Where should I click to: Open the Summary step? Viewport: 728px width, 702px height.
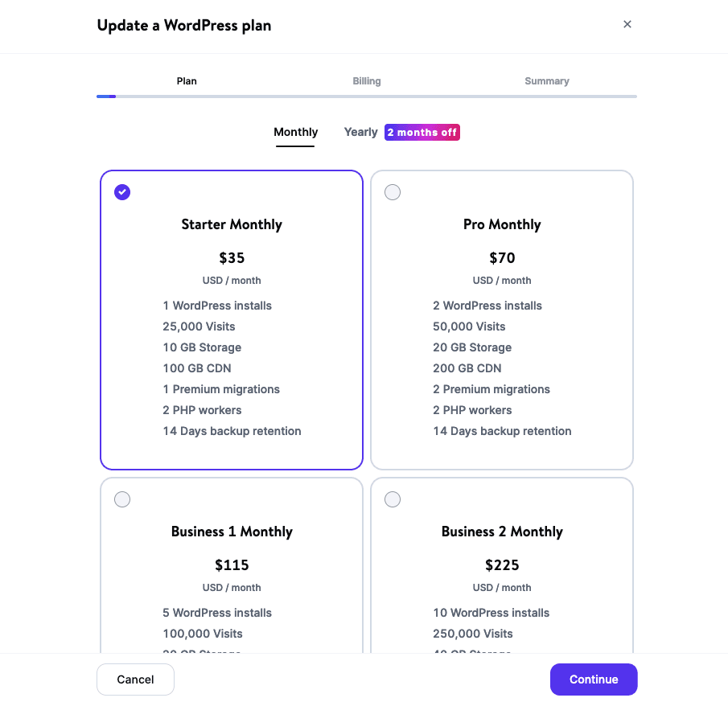[547, 81]
